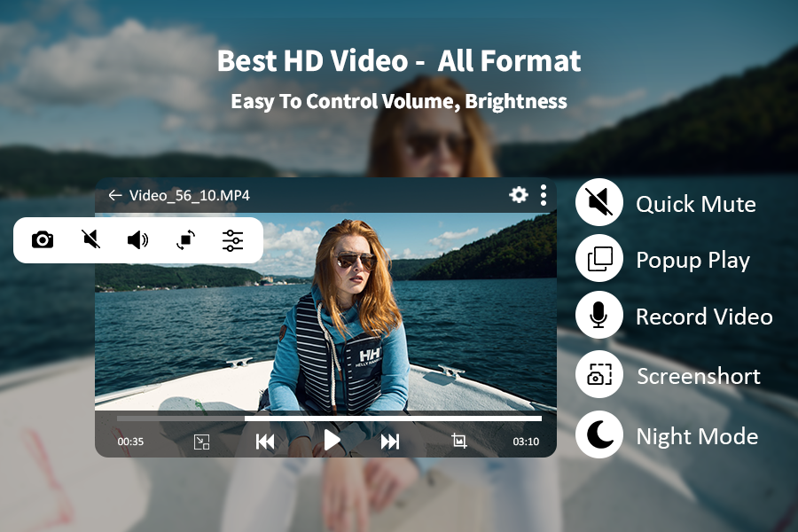Click the Screenshort label
This screenshot has height=532, width=798.
pos(699,376)
